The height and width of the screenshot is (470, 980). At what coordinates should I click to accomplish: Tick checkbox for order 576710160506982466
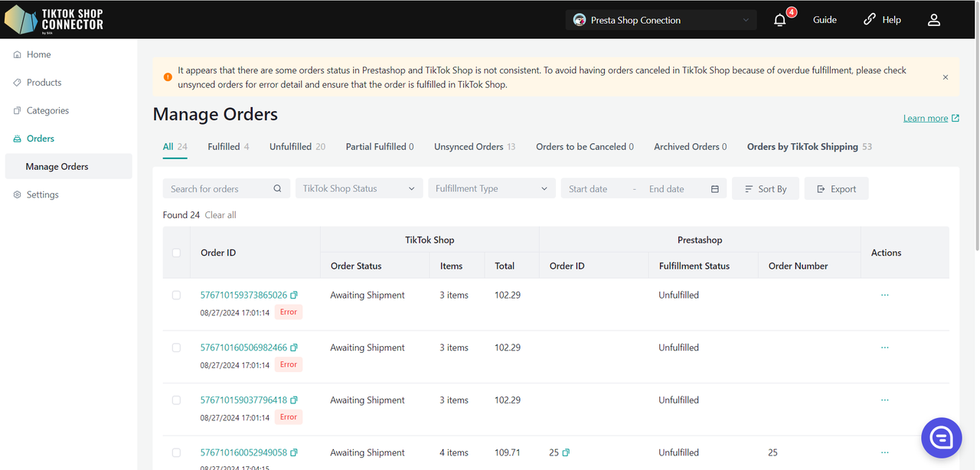176,348
